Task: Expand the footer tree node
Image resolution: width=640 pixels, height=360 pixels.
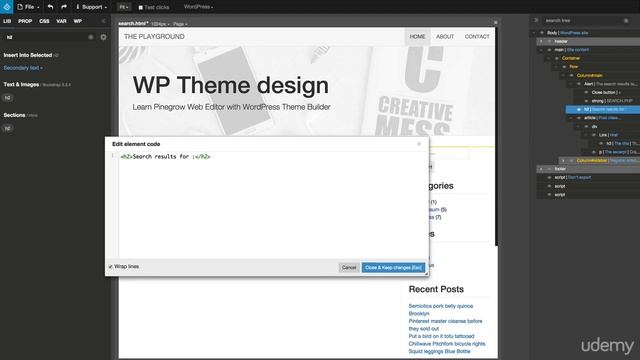Action: point(541,169)
